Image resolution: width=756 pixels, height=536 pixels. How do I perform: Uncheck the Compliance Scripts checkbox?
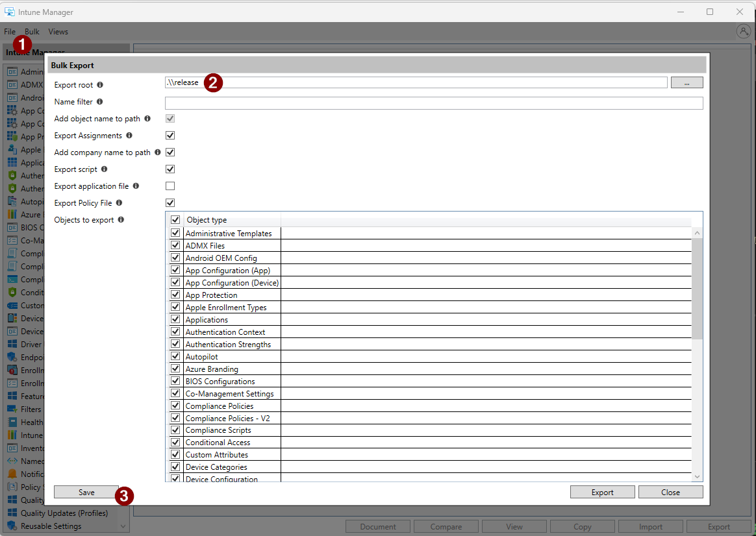click(175, 430)
